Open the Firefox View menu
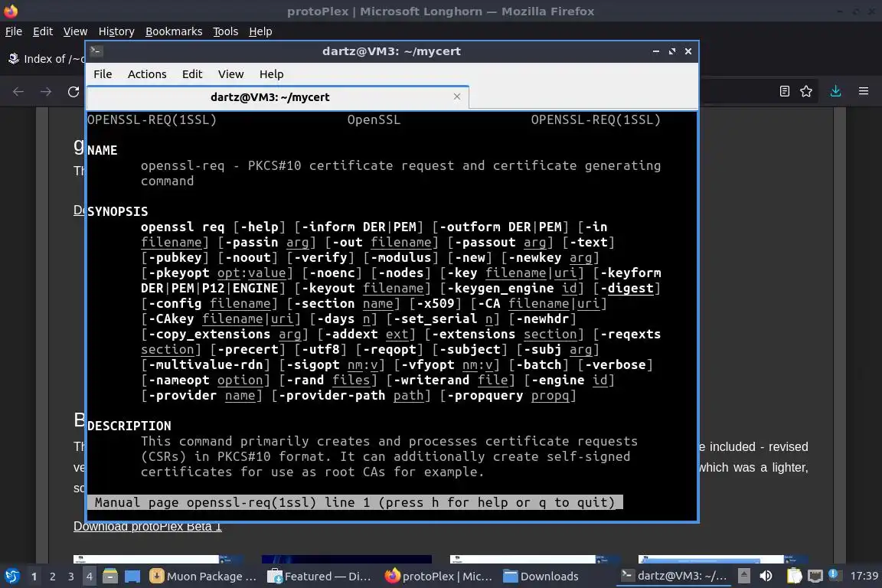This screenshot has height=588, width=882. click(75, 31)
